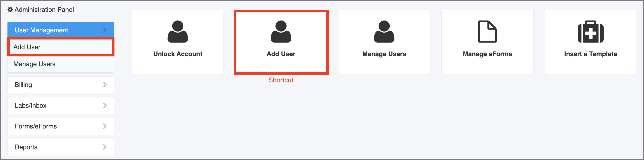Choose Add User under User Management menu

(61, 47)
